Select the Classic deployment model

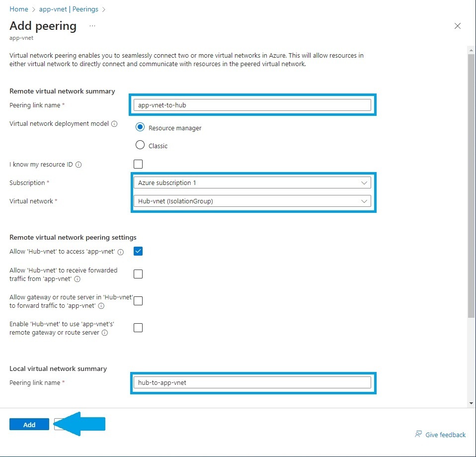point(140,145)
